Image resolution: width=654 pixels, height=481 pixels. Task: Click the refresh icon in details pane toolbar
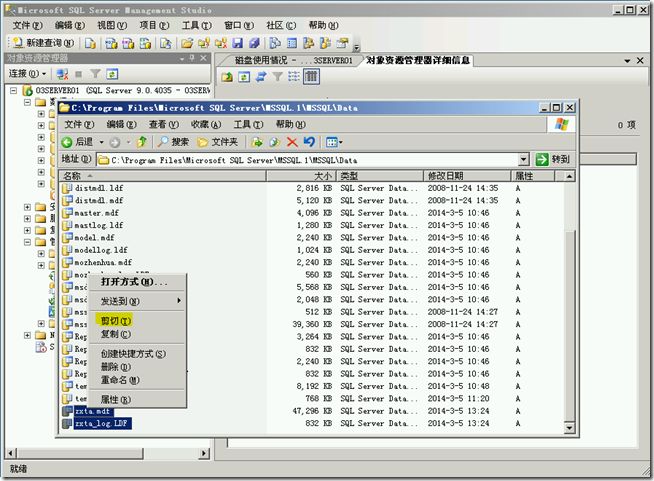[244, 77]
